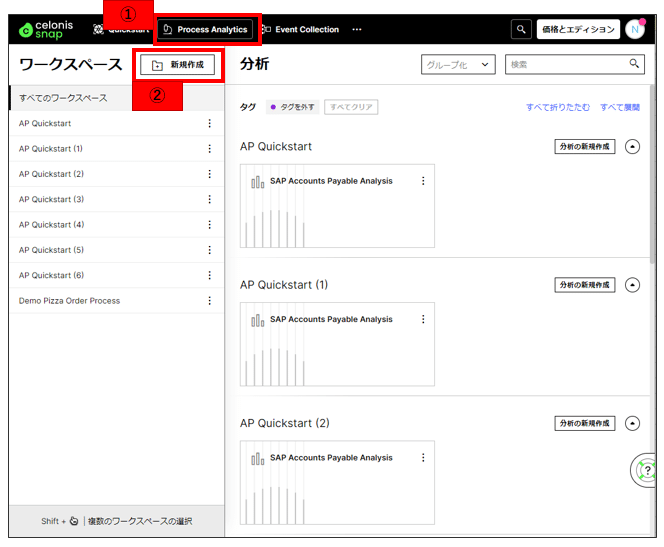664x547 pixels.
Task: Open the more options ellipsis in top bar
Action: (x=357, y=29)
